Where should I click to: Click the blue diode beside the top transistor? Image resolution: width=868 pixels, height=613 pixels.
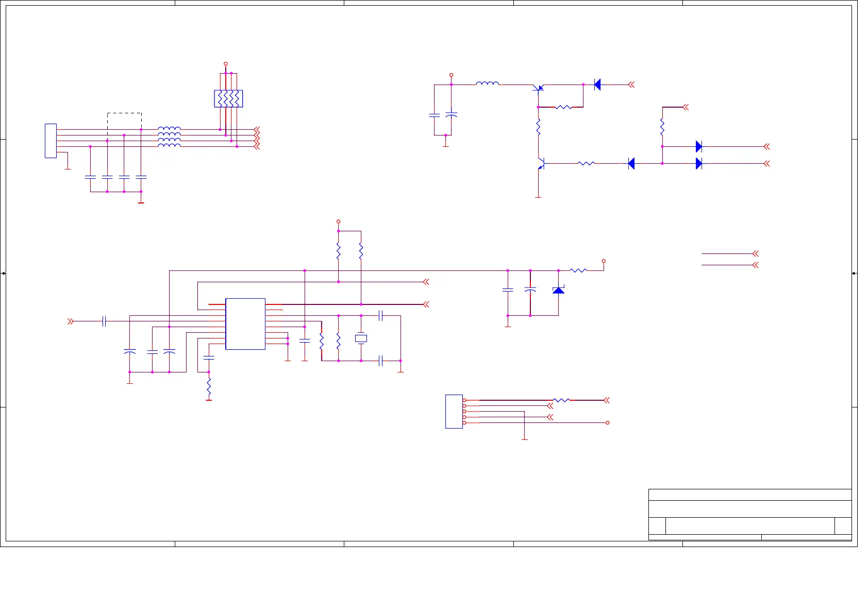tap(597, 84)
